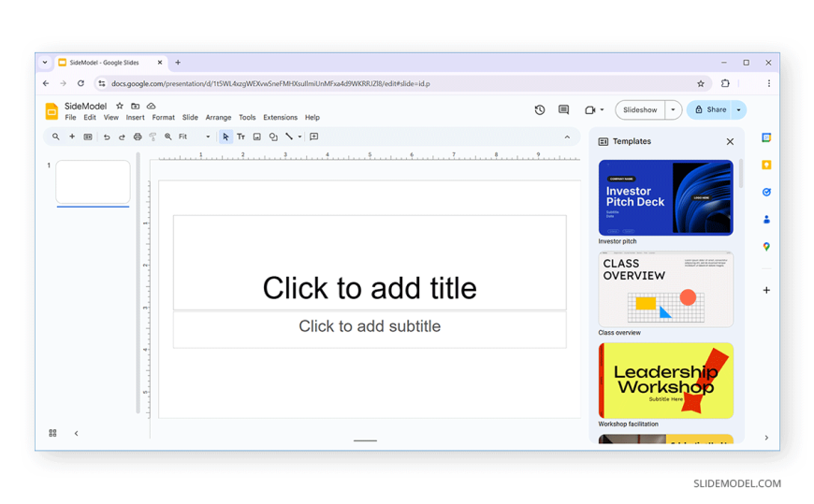Select the Class Overview template

click(x=665, y=289)
